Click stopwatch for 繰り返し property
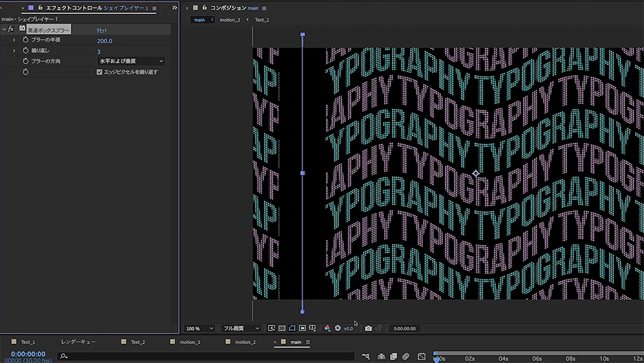Image resolution: width=644 pixels, height=363 pixels. (x=26, y=50)
